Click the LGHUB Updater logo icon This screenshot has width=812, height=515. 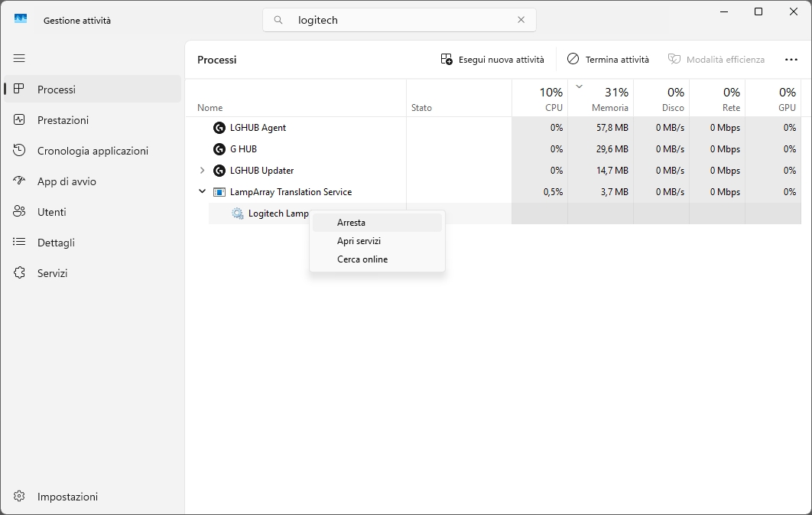(x=219, y=171)
